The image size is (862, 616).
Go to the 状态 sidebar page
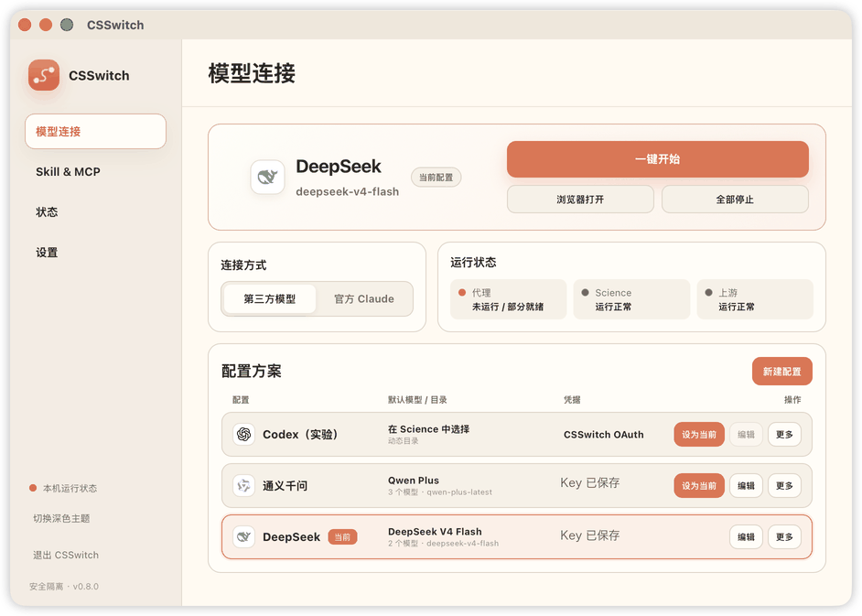[96, 211]
